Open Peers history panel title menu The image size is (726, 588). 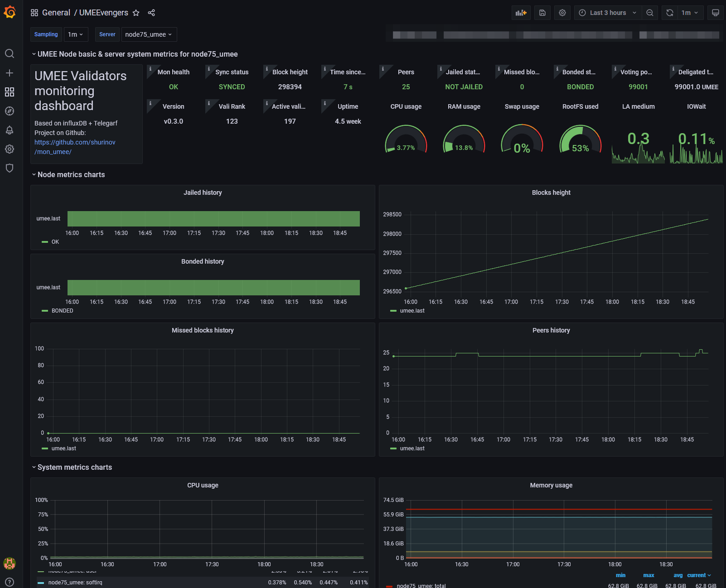551,330
